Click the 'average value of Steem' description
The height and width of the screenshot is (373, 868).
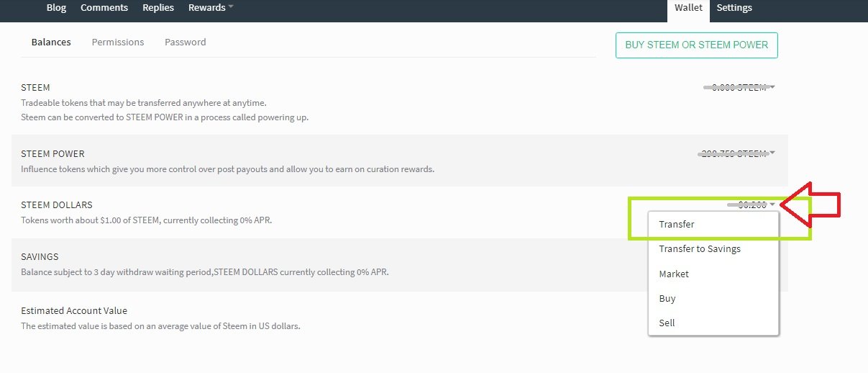[160, 325]
